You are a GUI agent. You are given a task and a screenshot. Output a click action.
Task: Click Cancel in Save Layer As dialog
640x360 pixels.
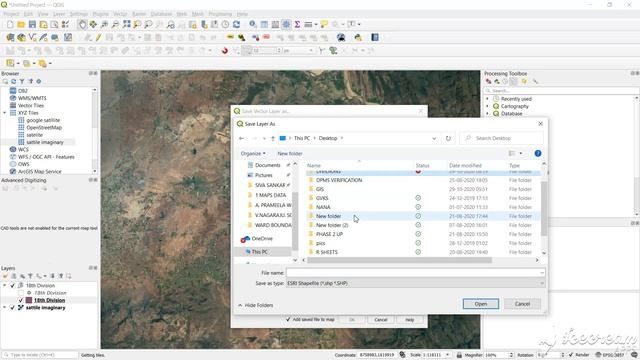(522, 304)
